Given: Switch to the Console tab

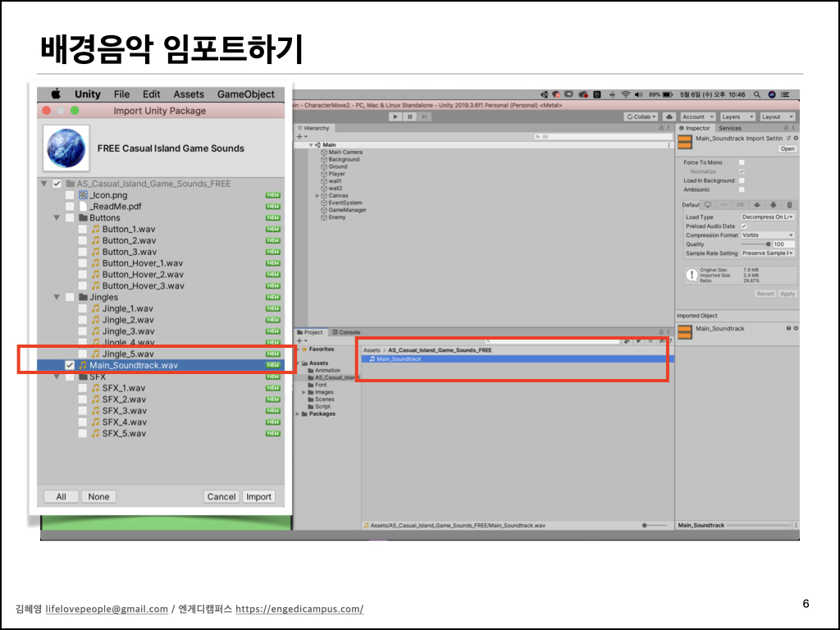Looking at the screenshot, I should (x=347, y=332).
